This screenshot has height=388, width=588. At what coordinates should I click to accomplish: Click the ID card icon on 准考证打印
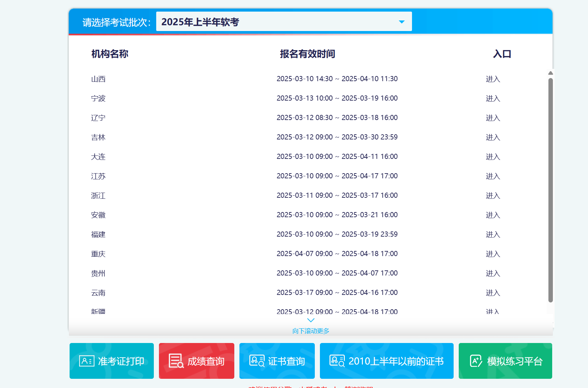(x=87, y=361)
